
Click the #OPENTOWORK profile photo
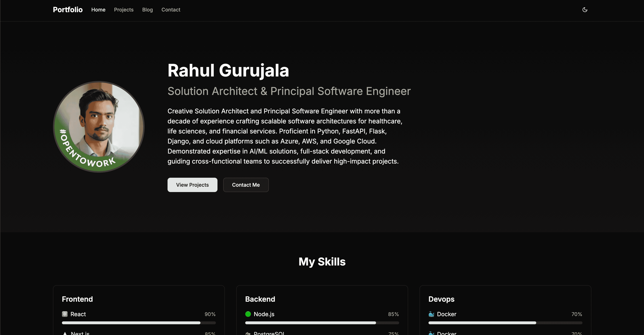(x=99, y=127)
